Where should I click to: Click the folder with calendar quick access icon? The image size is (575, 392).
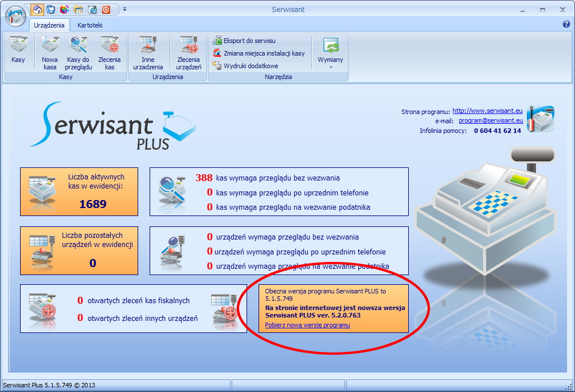(x=78, y=10)
